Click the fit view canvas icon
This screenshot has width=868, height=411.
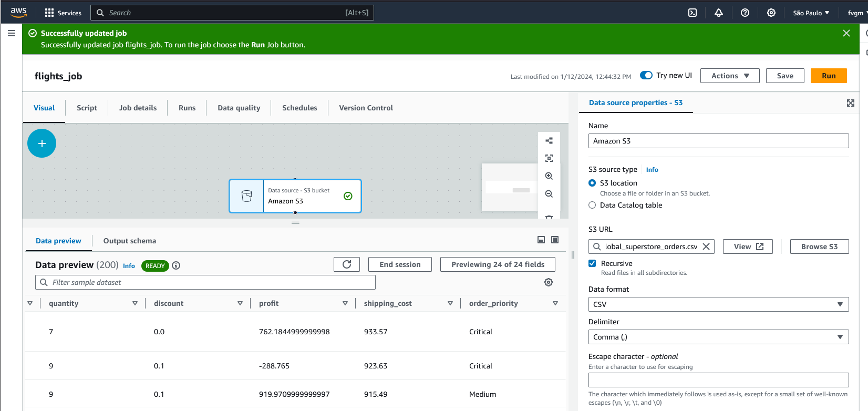click(x=549, y=158)
